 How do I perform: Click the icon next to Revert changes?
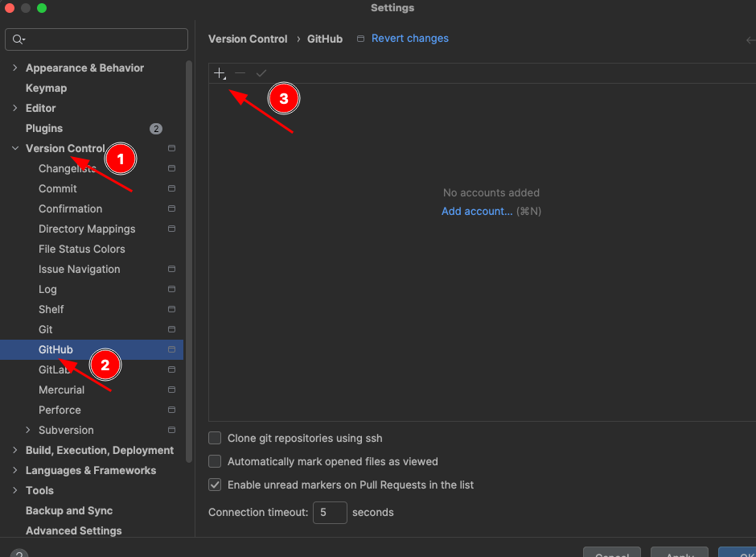(360, 39)
